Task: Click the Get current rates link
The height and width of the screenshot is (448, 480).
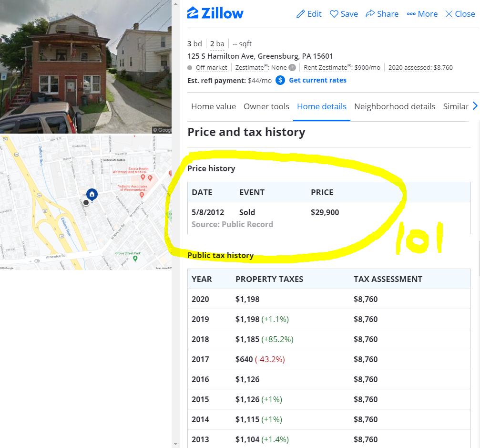Action: click(x=318, y=80)
